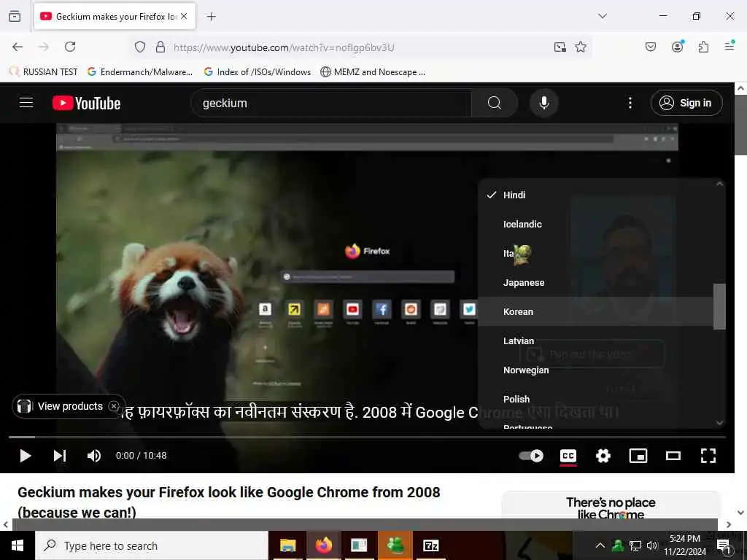Open 7-Zip from taskbar
This screenshot has width=747, height=560.
430,545
